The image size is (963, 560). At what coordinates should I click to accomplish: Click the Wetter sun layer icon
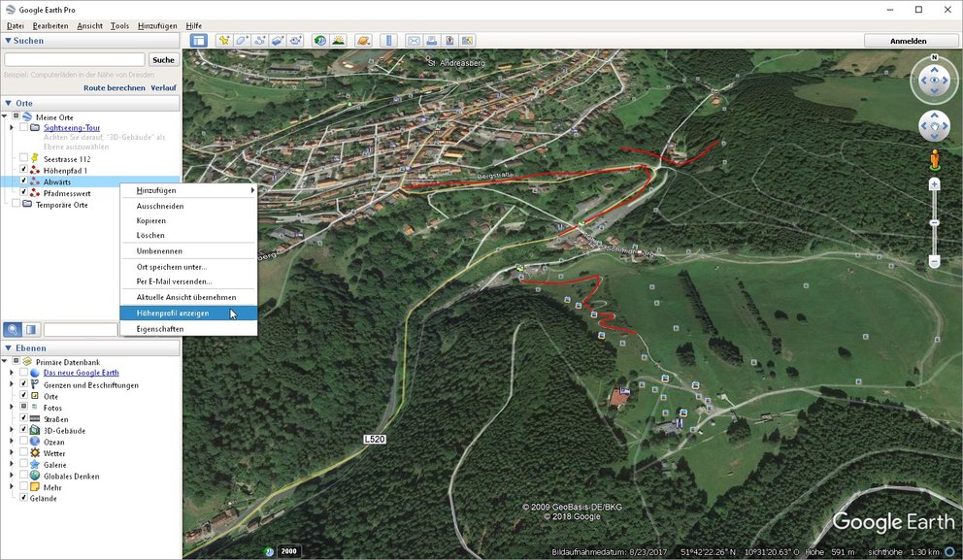point(35,453)
